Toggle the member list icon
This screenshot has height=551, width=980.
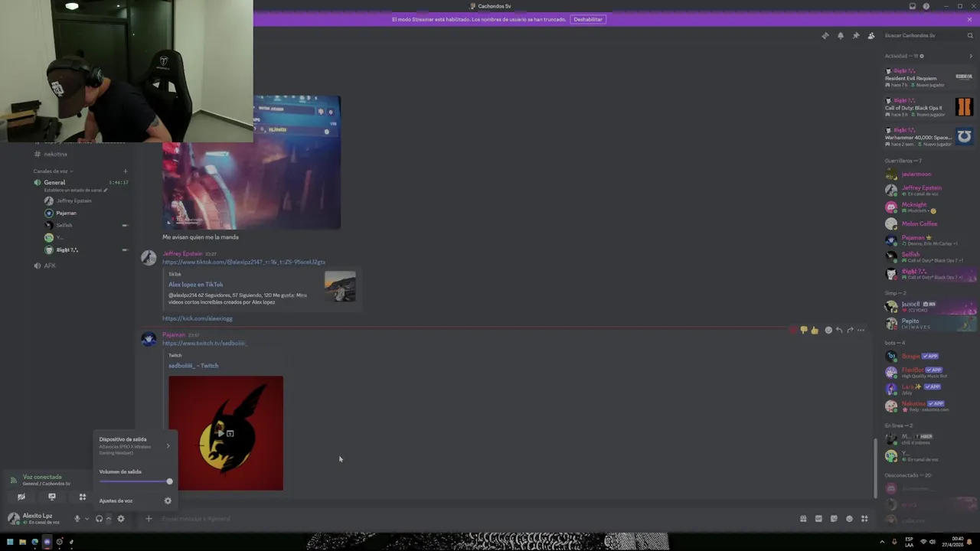coord(871,35)
